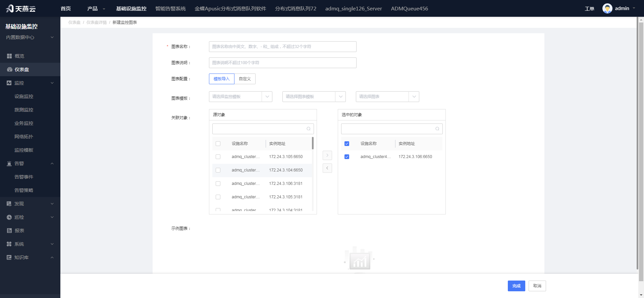Click search icon in 源对象 search box
The width and height of the screenshot is (644, 298).
click(x=309, y=129)
